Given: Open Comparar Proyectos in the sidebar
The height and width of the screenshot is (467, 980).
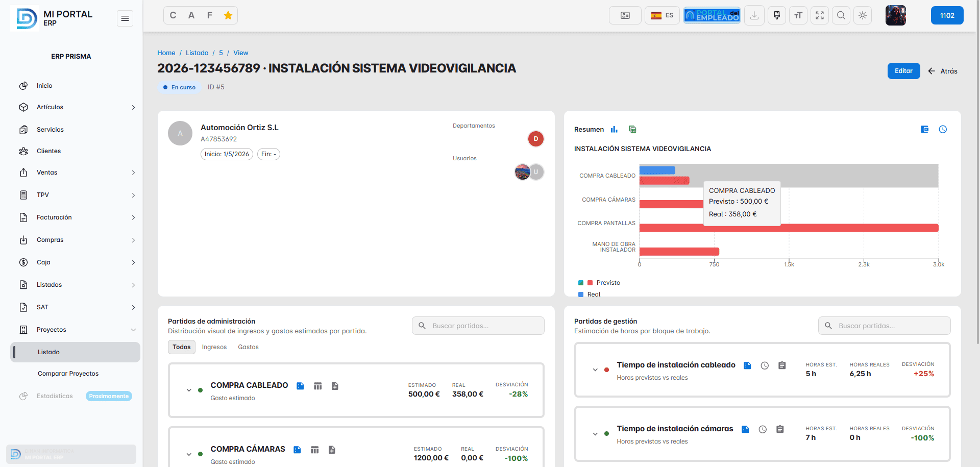Looking at the screenshot, I should [68, 374].
